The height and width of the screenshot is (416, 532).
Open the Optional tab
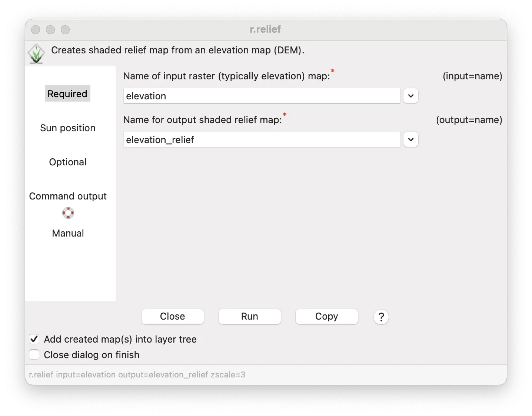(68, 162)
